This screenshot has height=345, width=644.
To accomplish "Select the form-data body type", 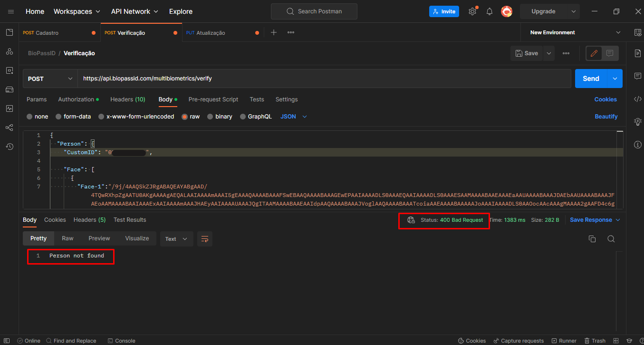I will pos(73,117).
